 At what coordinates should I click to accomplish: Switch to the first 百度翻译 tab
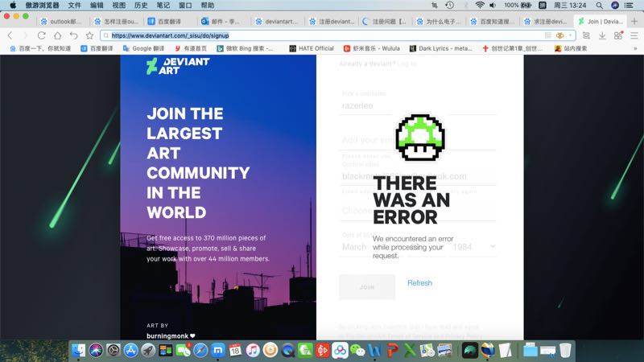tap(168, 22)
